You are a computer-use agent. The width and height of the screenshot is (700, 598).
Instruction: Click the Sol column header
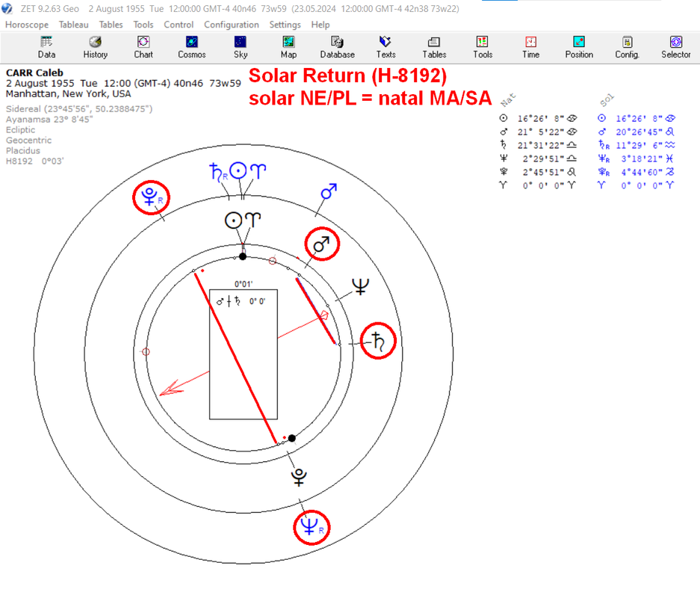pos(607,100)
